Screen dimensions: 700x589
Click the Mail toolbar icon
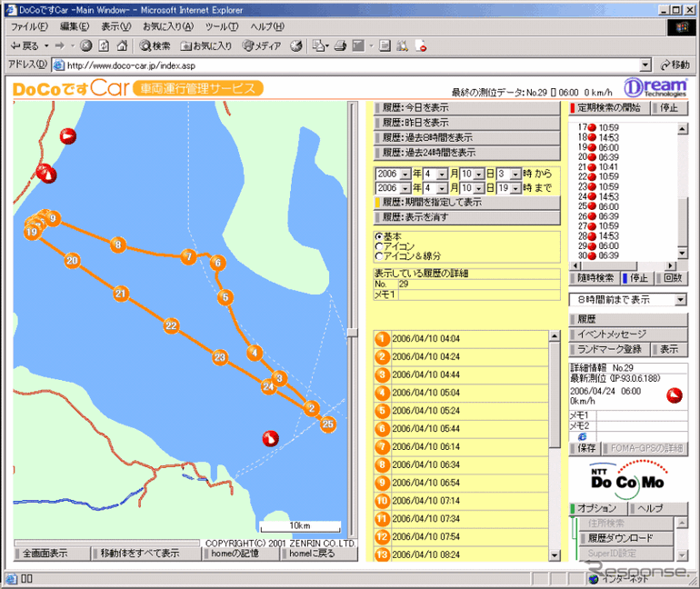coord(320,45)
